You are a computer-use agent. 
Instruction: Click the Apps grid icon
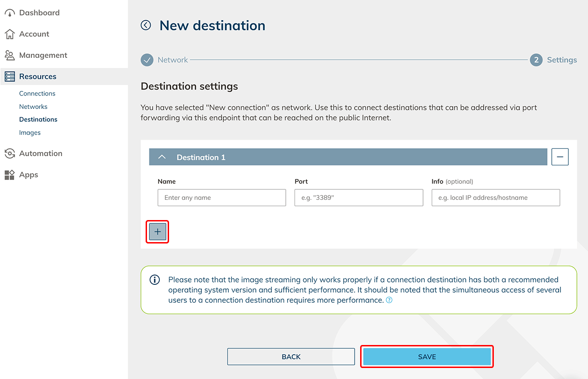10,175
